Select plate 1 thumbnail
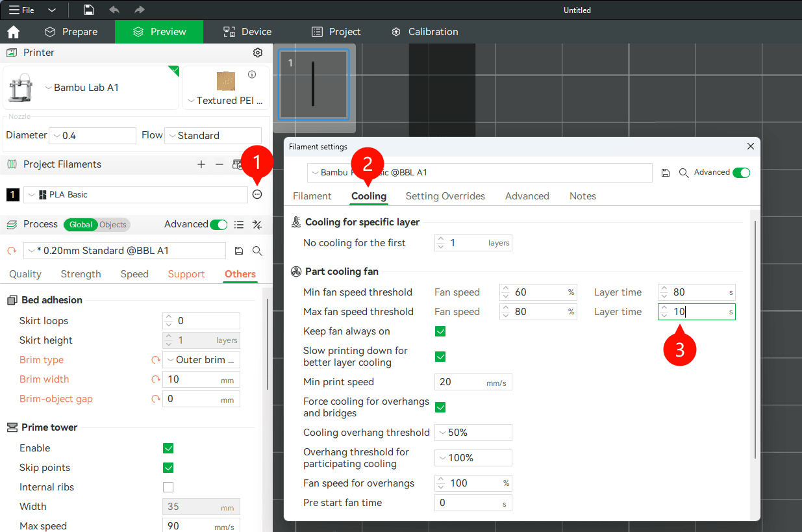The image size is (802, 532). coord(313,83)
